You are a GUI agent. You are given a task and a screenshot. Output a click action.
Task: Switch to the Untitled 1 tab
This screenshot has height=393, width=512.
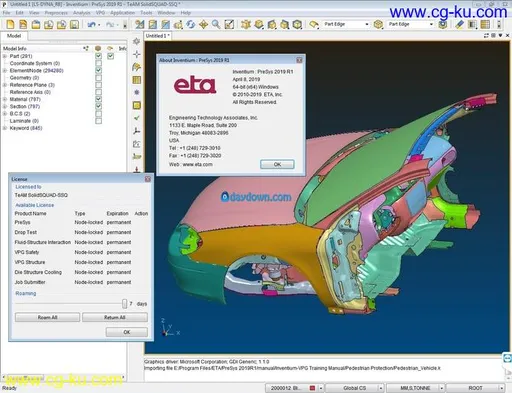click(157, 36)
